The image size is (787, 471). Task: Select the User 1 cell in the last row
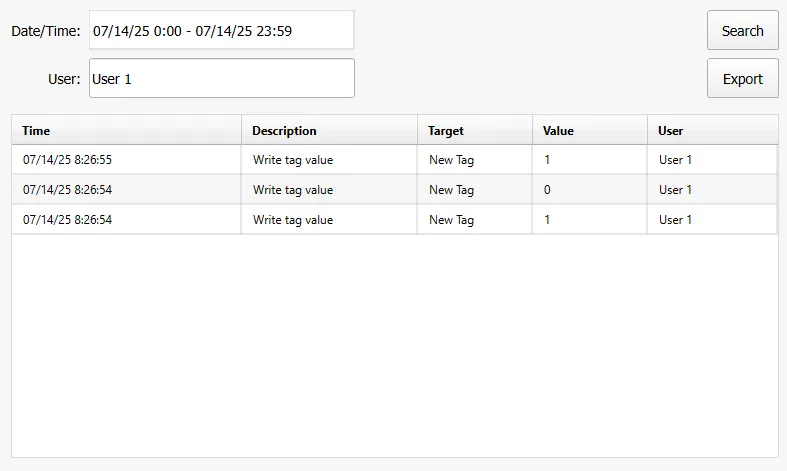(x=676, y=220)
